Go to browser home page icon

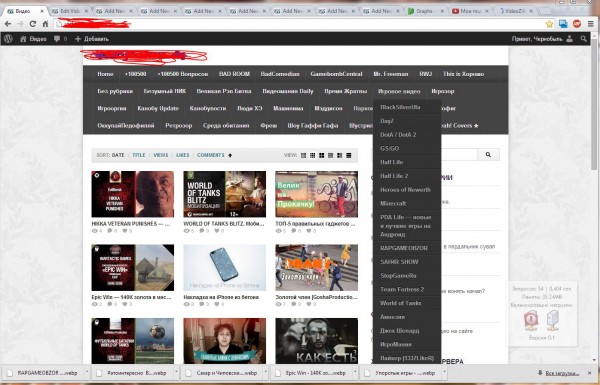pos(45,24)
